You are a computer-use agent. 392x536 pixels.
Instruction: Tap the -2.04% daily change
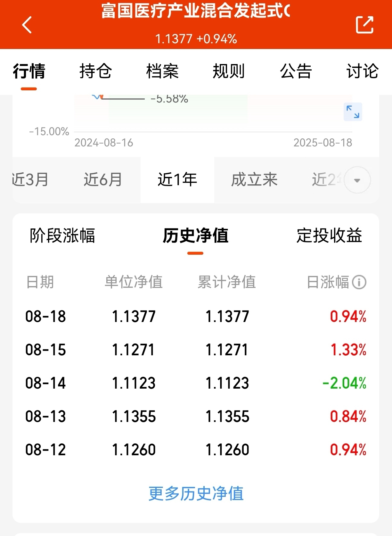(x=344, y=383)
